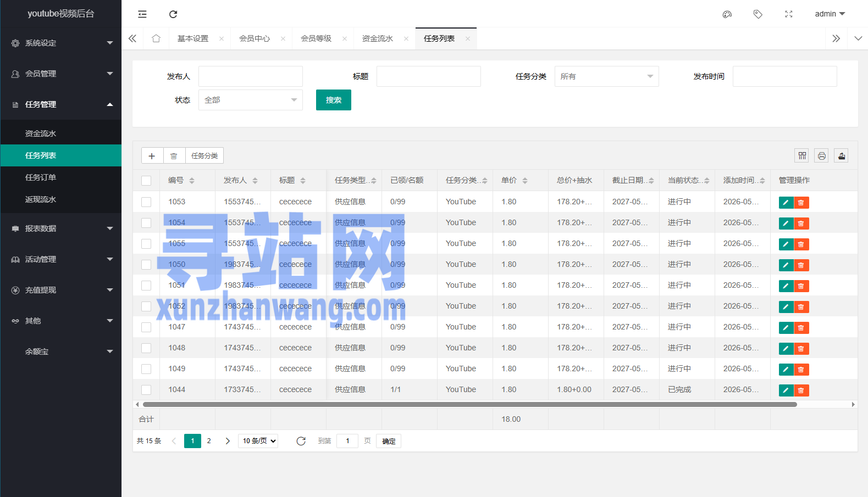Toggle the sidebar collapse icon
This screenshot has height=497, width=868.
coord(142,14)
